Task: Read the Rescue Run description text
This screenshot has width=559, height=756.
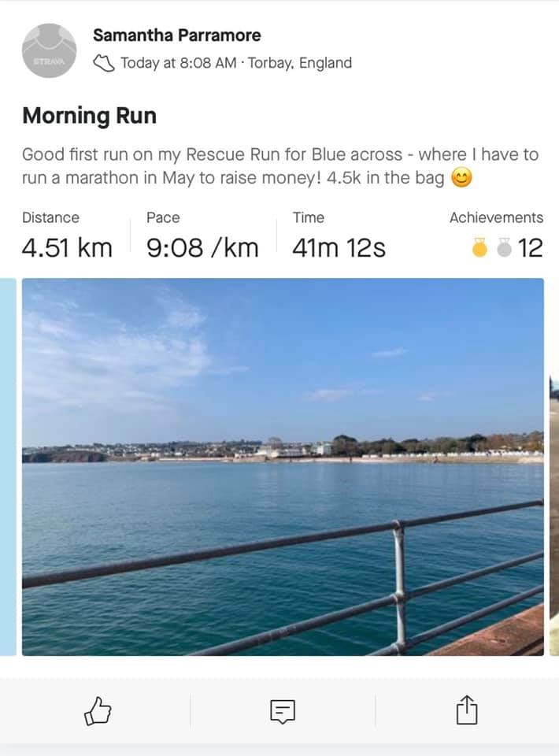Action: tap(280, 166)
